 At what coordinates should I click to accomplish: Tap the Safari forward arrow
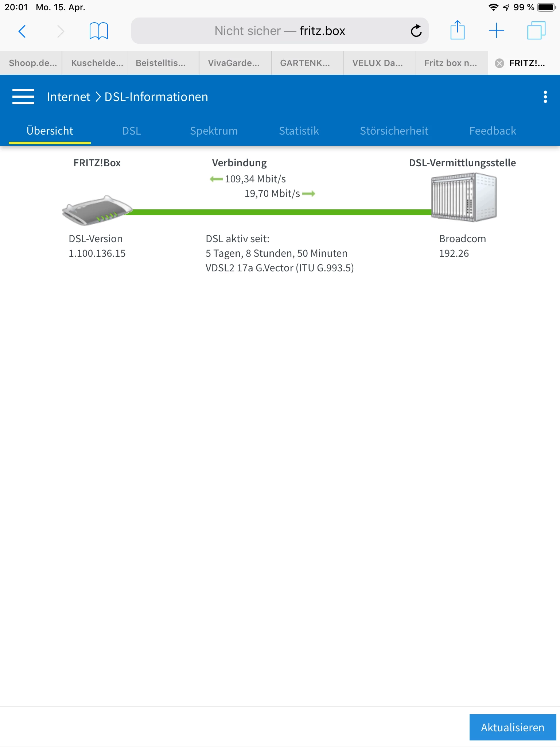(x=61, y=31)
